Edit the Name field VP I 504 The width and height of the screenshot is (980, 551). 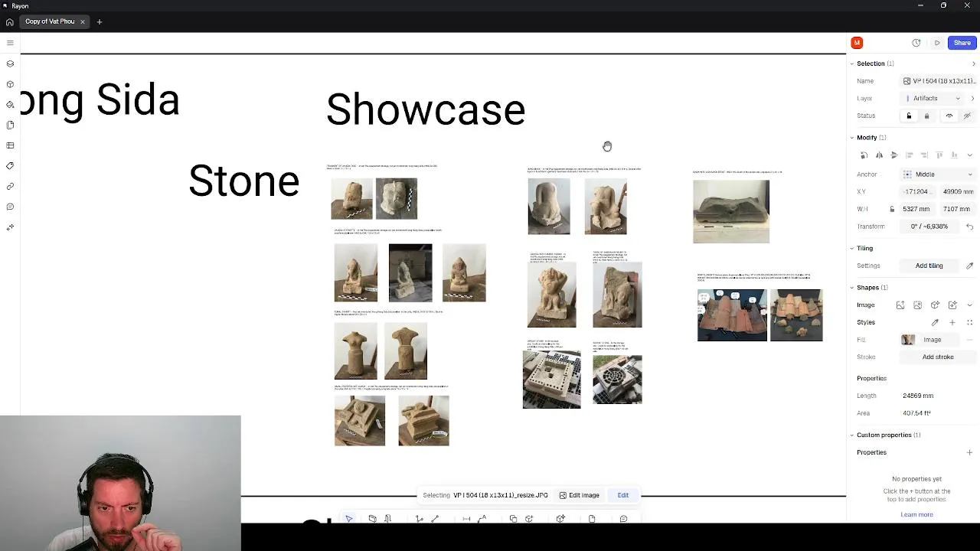tap(938, 81)
